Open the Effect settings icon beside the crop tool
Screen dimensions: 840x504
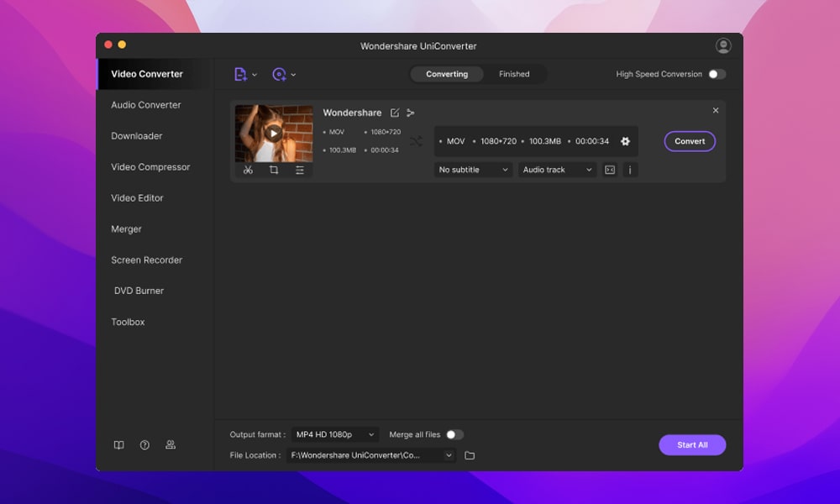coord(299,170)
